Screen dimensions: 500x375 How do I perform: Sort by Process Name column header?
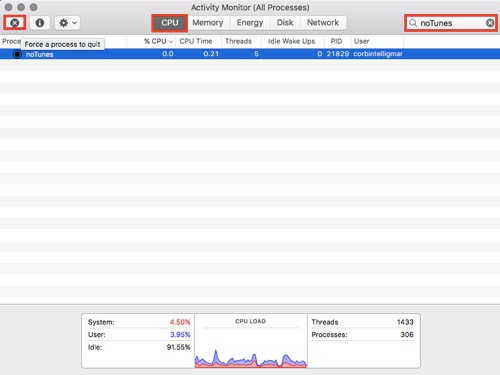pos(11,41)
